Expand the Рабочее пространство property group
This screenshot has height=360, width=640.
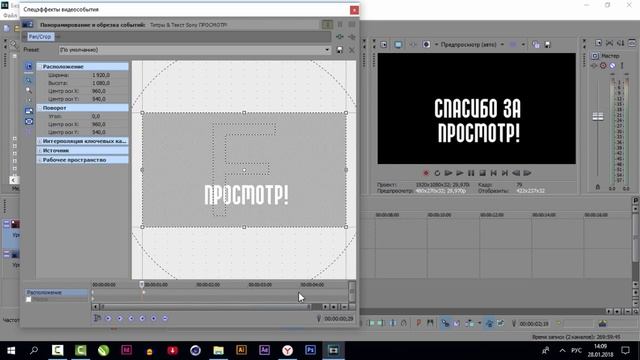click(40, 160)
